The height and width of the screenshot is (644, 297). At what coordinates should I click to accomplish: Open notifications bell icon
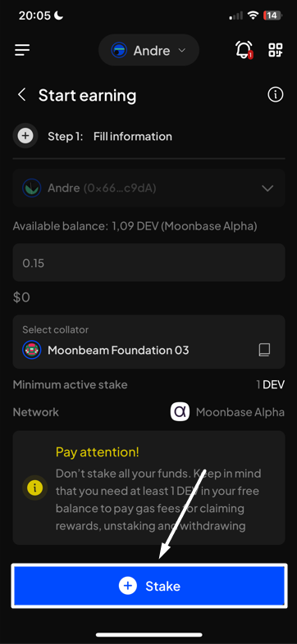tap(244, 50)
